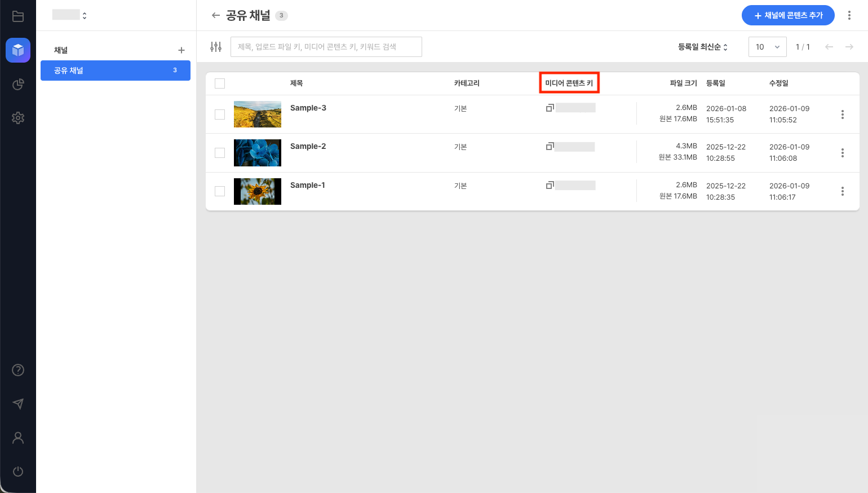This screenshot has height=493, width=868.
Task: Check the Sample-2 row checkbox
Action: (220, 153)
